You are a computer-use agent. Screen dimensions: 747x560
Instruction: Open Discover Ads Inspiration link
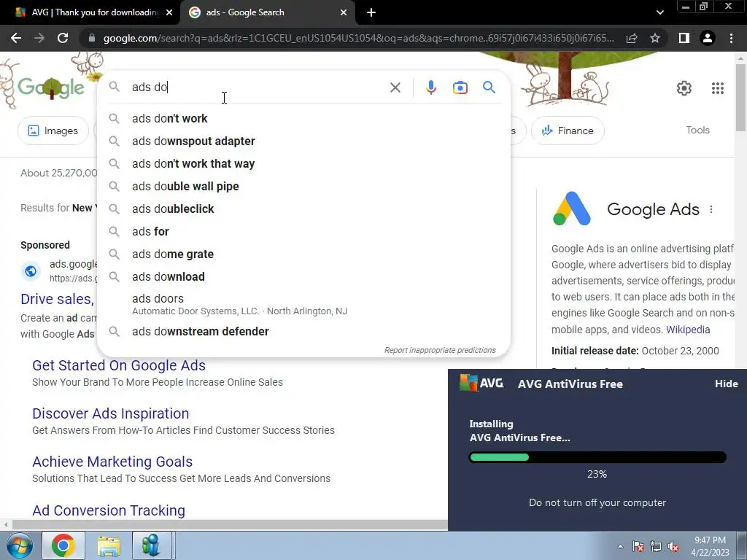111,413
